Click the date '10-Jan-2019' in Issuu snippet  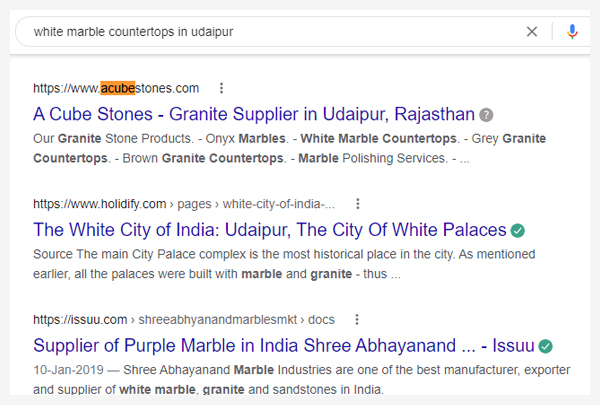click(68, 370)
